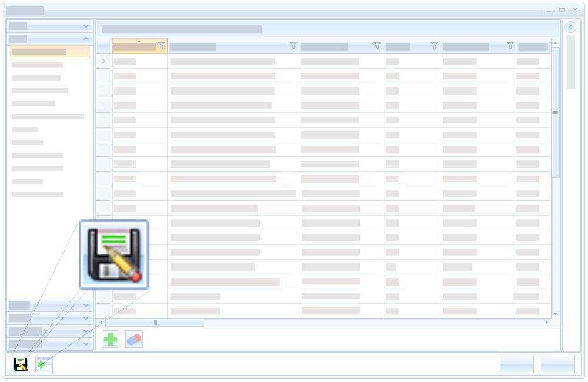Open the filter icon on the third column

coord(377,46)
